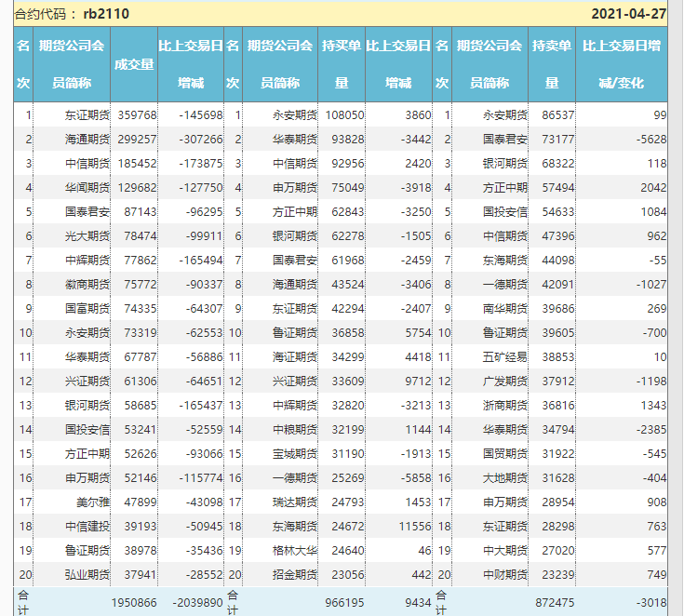Click the contract code rb2110
The image size is (684, 616).
pos(106,14)
